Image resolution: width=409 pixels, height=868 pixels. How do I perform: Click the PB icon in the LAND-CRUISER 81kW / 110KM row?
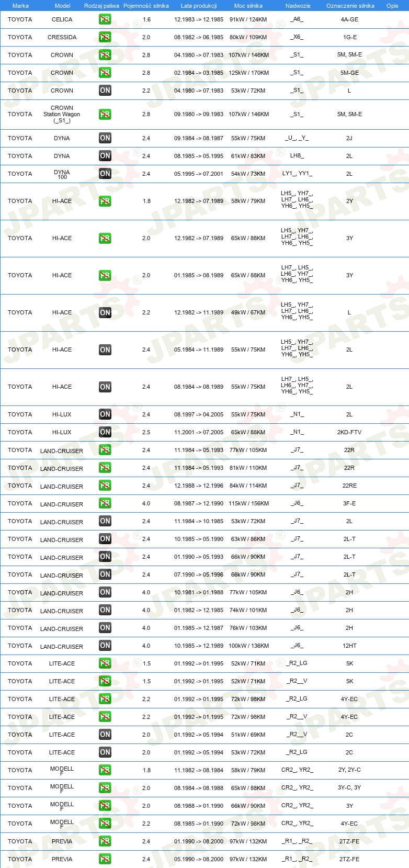pos(105,468)
